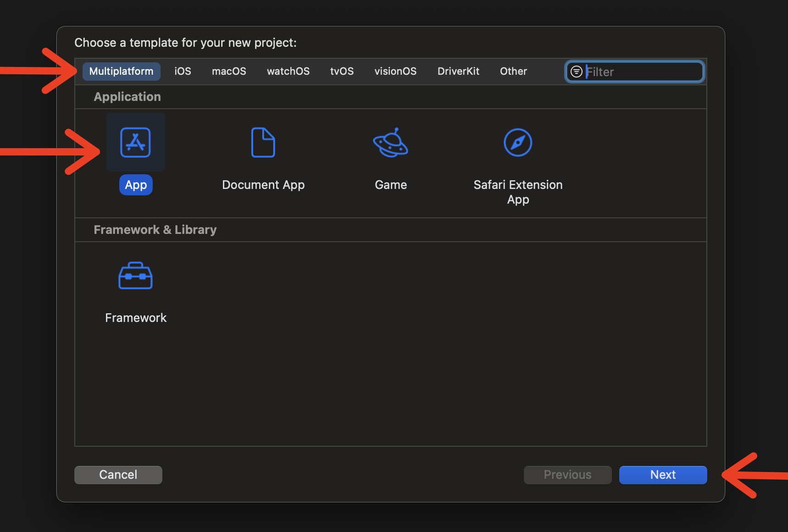Select the App template icon
This screenshot has height=532, width=788.
click(135, 142)
